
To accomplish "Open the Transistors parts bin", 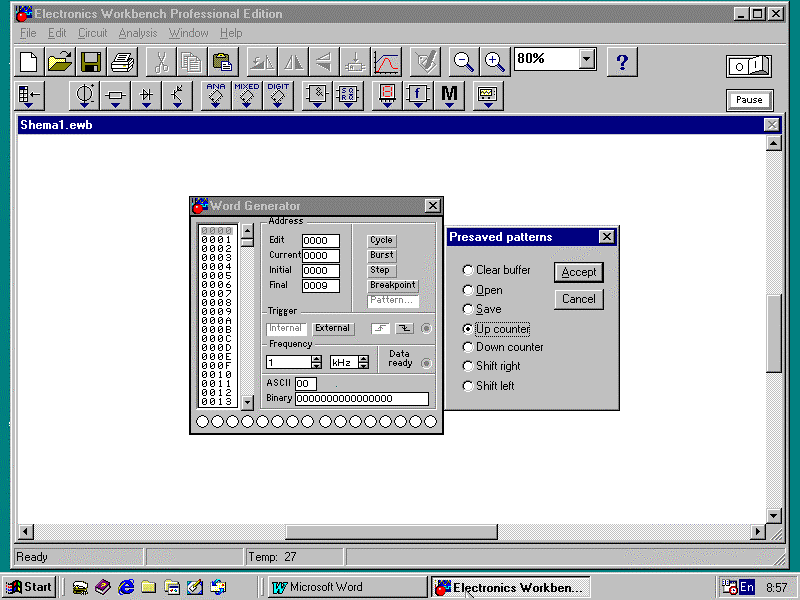I will click(x=177, y=95).
